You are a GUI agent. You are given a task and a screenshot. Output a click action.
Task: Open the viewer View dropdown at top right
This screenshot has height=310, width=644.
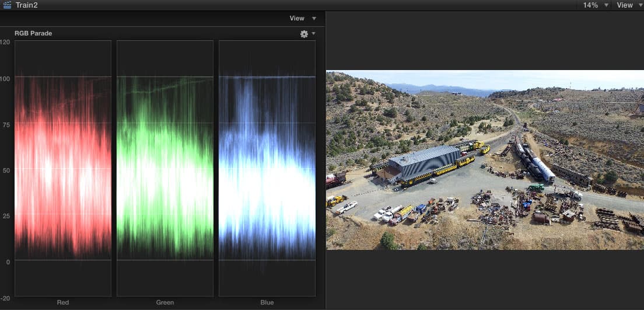629,5
